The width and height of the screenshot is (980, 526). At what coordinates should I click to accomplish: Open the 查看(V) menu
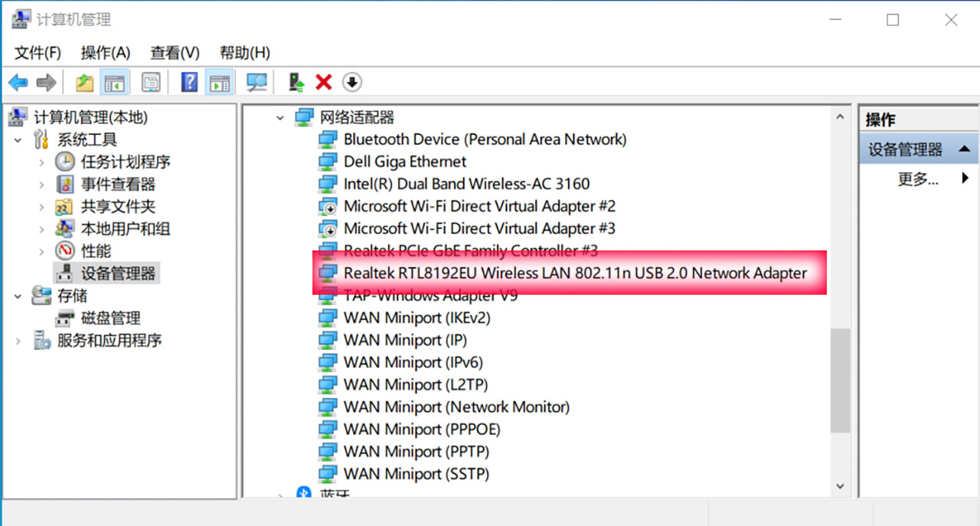click(175, 53)
